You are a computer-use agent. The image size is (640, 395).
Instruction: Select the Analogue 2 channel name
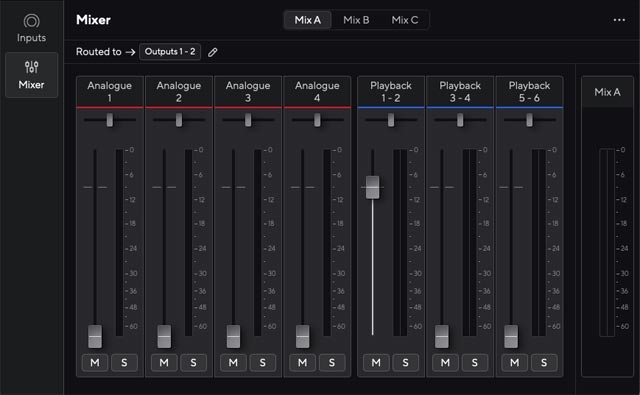(x=179, y=91)
